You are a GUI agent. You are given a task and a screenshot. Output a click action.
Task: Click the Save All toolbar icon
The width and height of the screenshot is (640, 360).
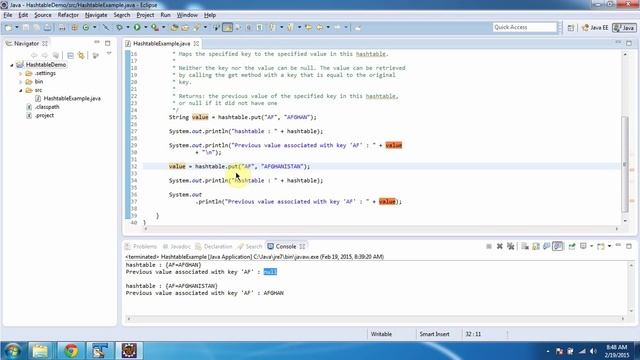(x=36, y=28)
